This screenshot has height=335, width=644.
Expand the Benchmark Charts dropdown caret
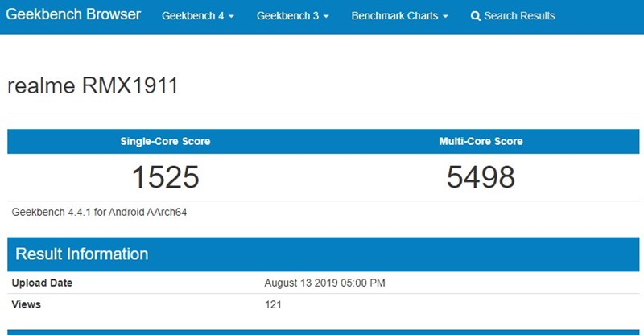(445, 17)
